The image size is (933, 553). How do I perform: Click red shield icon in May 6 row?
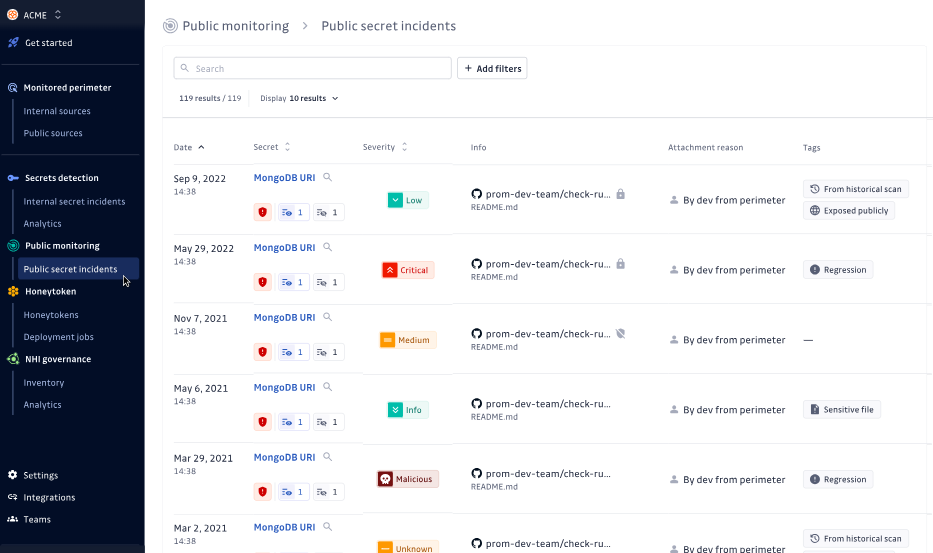tap(262, 422)
